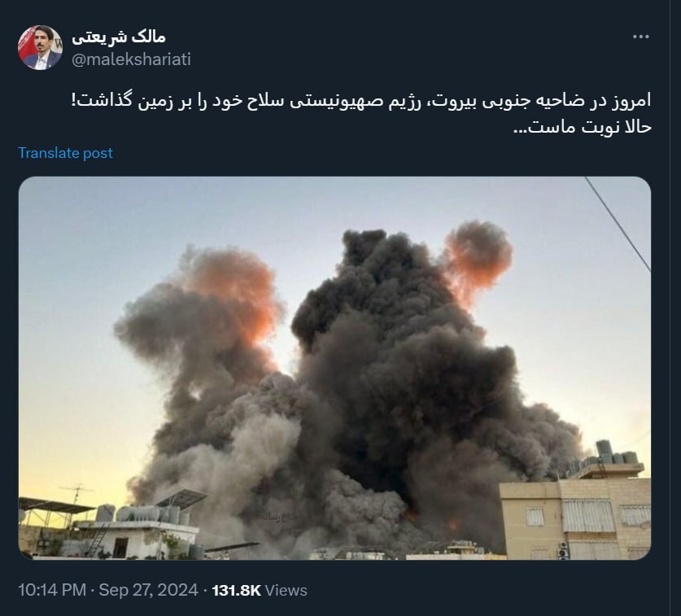This screenshot has height=616, width=681.
Task: Click the 131.8K view count
Action: click(x=236, y=591)
